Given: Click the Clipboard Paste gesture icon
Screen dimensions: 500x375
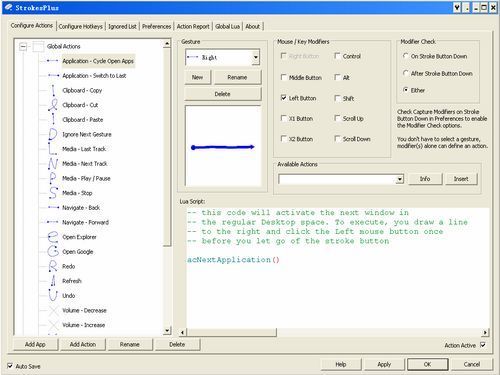Looking at the screenshot, I should click(x=53, y=119).
